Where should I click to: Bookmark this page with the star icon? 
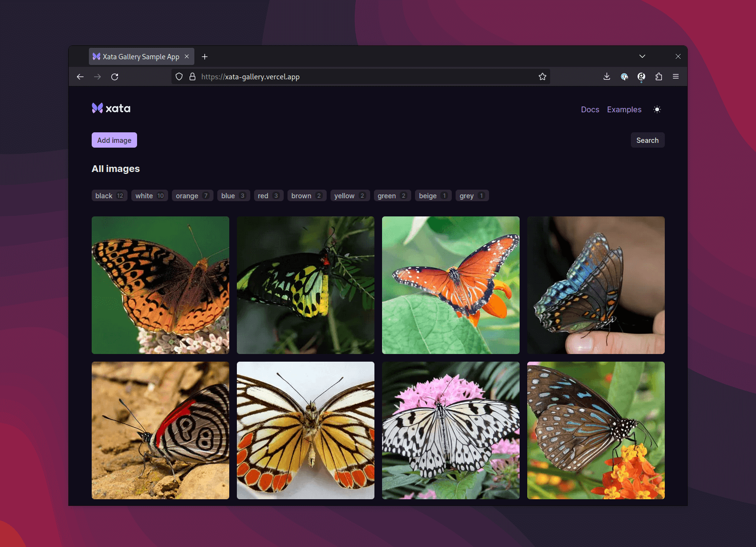[543, 76]
